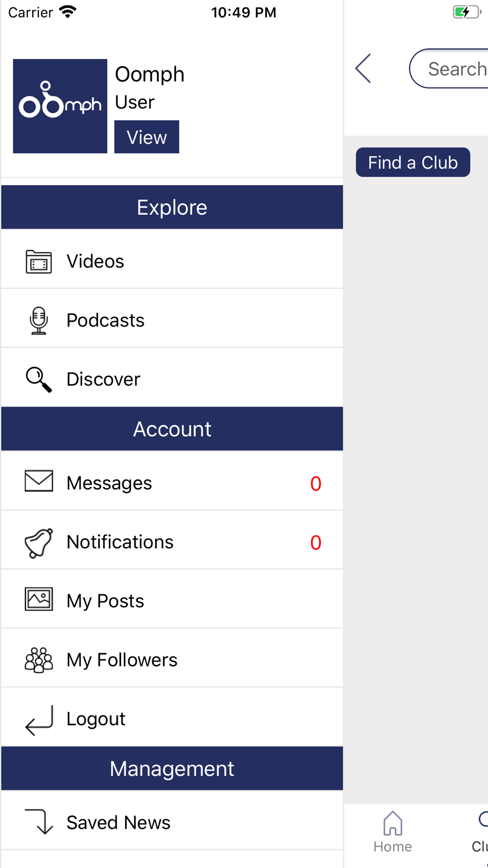This screenshot has width=488, height=868.
Task: Tap the back chevron arrow
Action: point(364,68)
